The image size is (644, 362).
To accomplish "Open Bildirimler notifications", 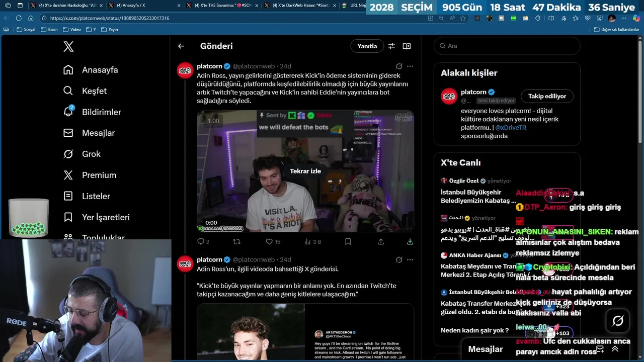I will [92, 112].
